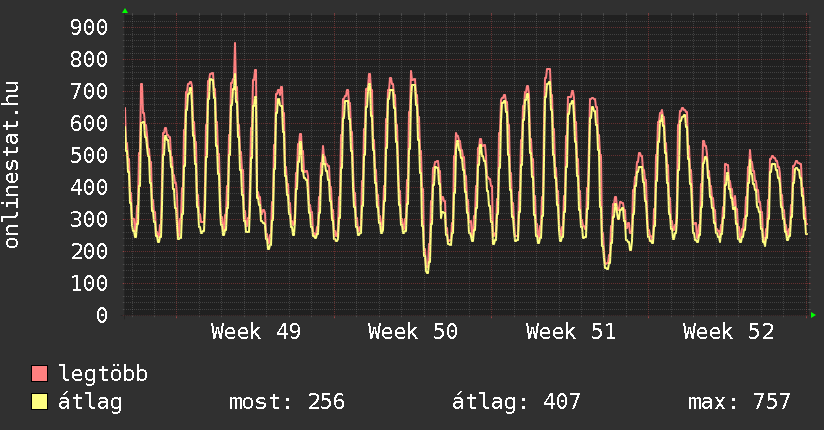This screenshot has width=824, height=430.
Task: Select the Week 51 axis label
Action: [570, 332]
